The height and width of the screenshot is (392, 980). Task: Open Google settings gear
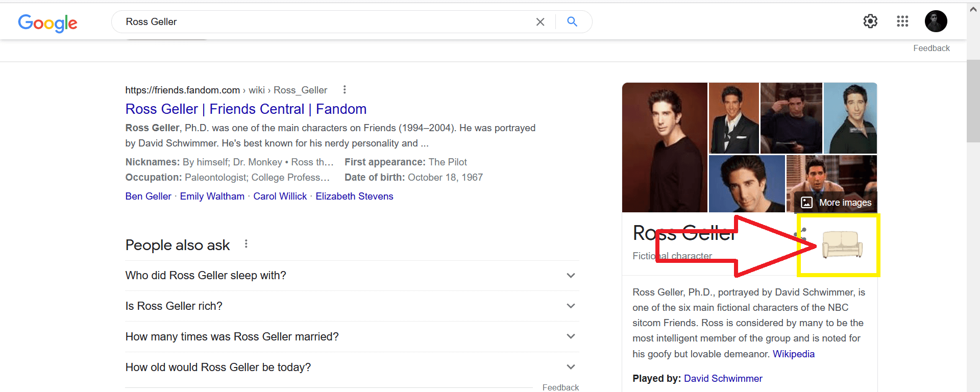pyautogui.click(x=870, y=21)
